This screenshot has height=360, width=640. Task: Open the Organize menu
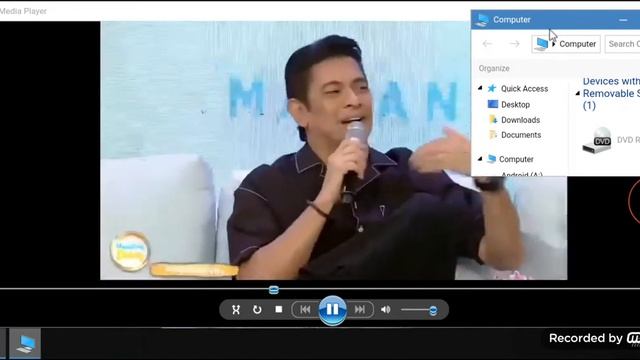[494, 69]
